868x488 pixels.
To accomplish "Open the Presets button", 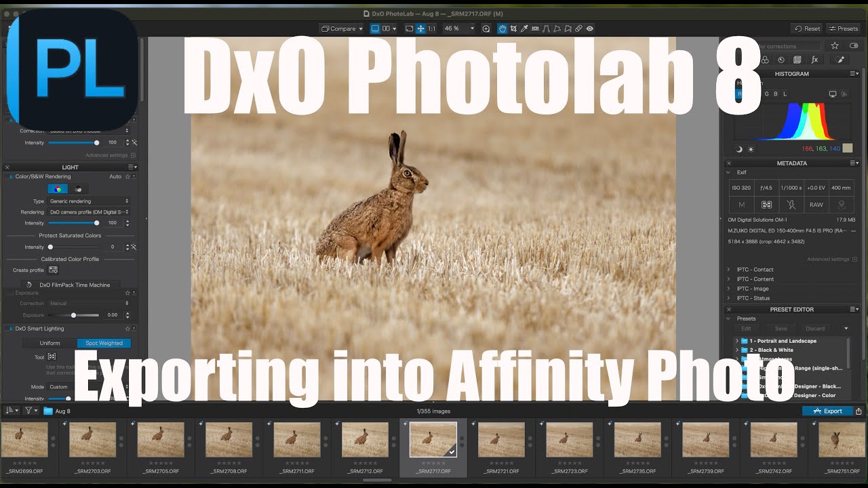I will pyautogui.click(x=844, y=28).
